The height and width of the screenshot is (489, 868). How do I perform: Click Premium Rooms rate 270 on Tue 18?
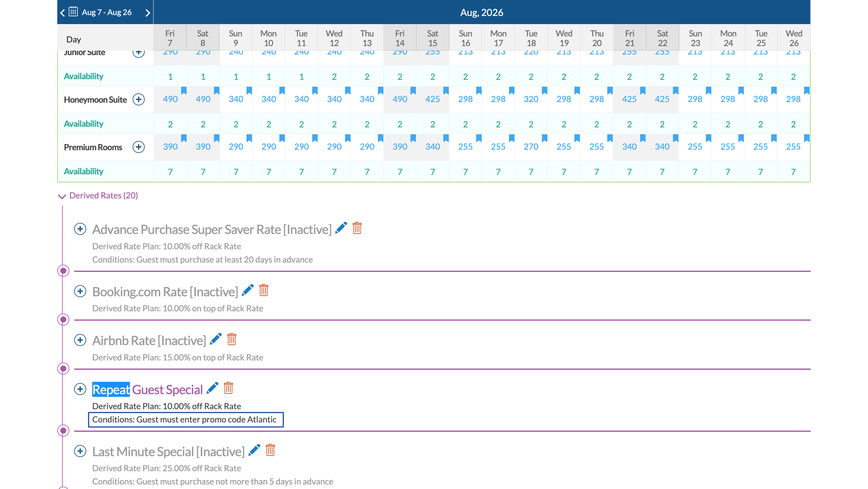[x=531, y=147]
